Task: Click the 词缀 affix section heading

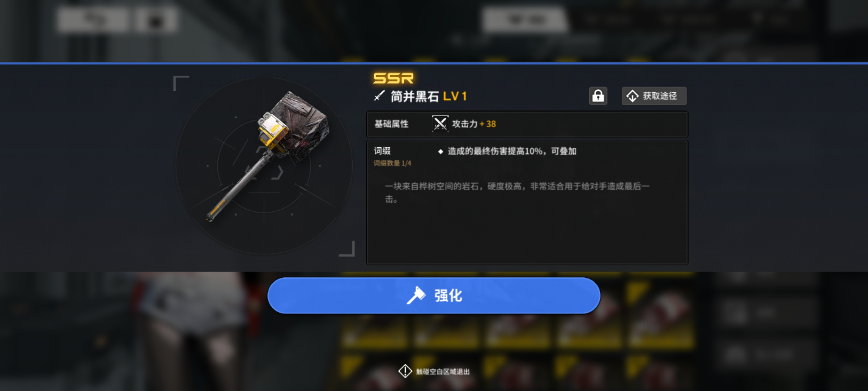Action: coord(382,151)
